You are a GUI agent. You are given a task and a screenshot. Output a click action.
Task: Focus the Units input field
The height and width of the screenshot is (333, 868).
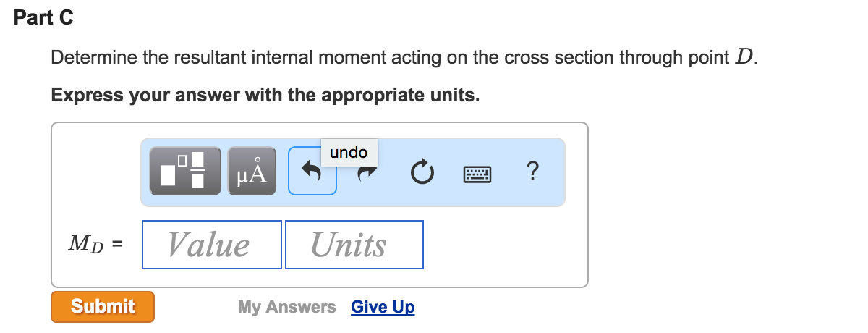tap(354, 245)
